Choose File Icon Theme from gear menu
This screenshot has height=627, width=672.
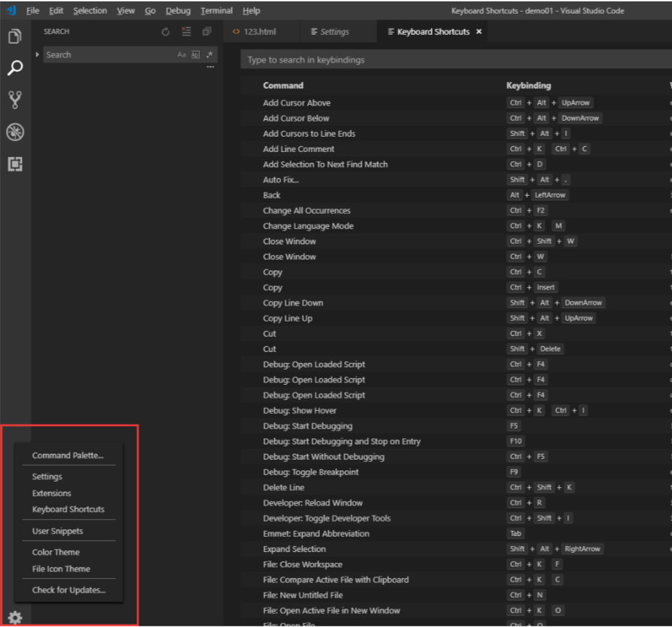point(61,569)
